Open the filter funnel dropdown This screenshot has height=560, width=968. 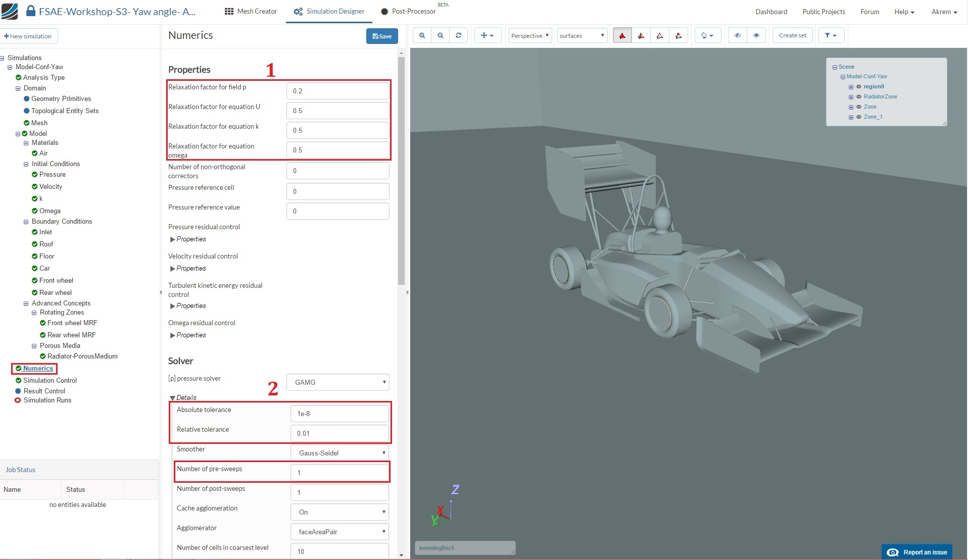(831, 35)
